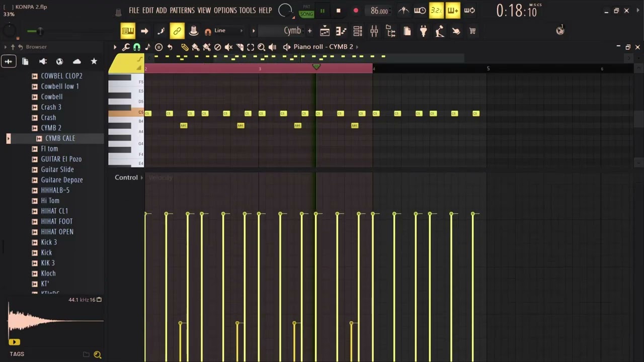
Task: Open the Control event lane selector
Action: tap(129, 177)
